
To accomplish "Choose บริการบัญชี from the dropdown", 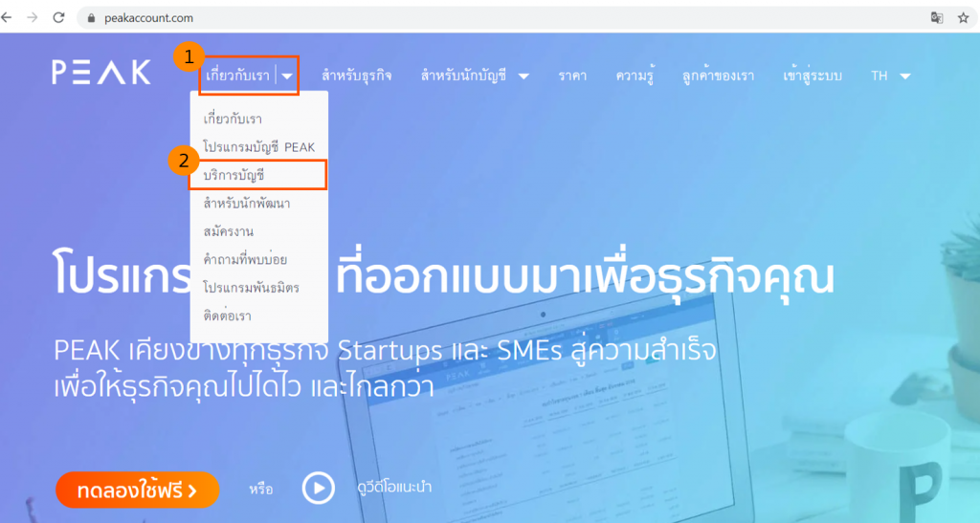I will 234,175.
